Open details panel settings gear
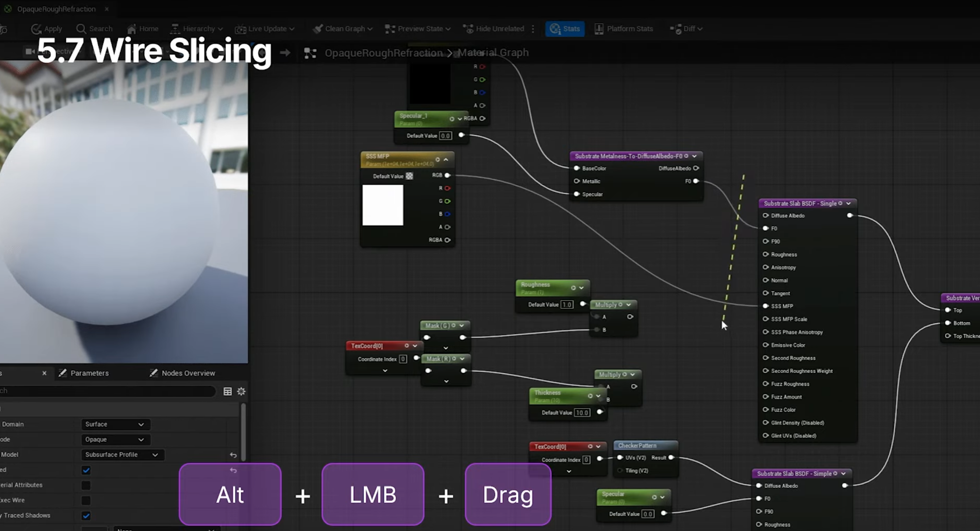 pyautogui.click(x=241, y=391)
